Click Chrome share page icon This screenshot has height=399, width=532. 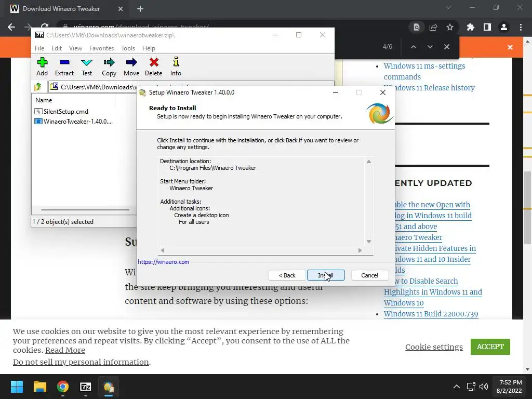(433, 27)
